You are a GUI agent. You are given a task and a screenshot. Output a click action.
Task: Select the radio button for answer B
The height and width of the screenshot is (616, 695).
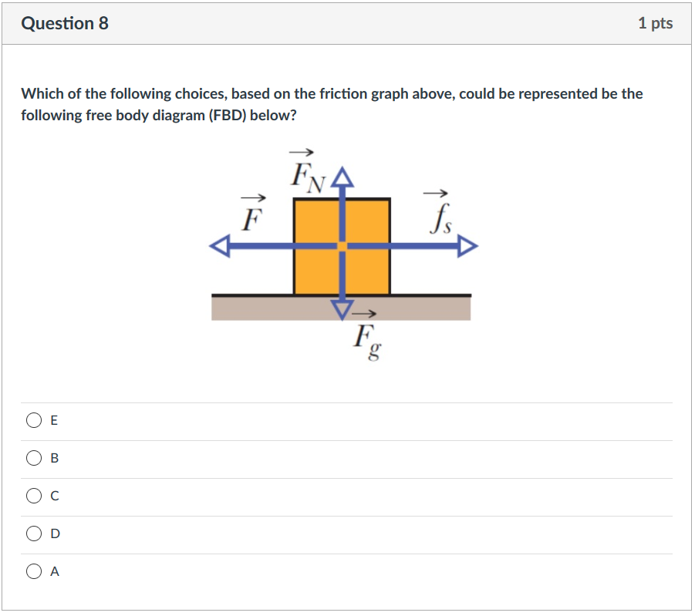34,458
